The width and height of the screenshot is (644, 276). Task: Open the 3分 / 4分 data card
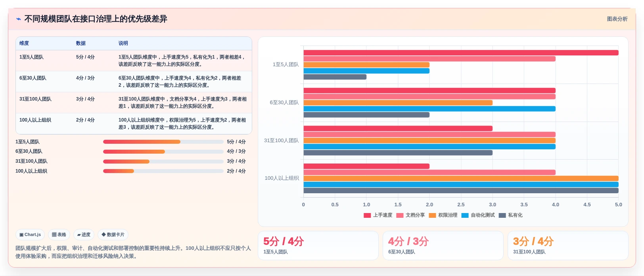[568, 246]
